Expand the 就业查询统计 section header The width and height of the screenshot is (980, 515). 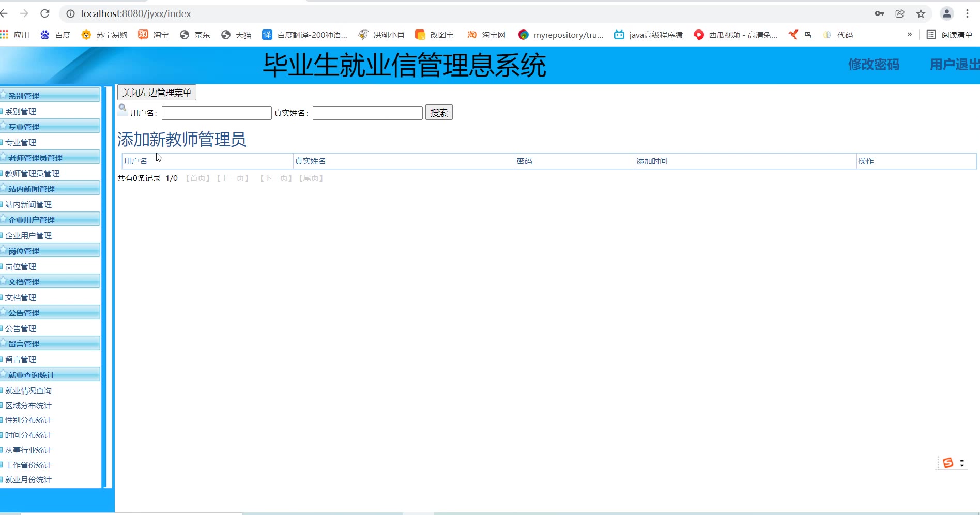[x=50, y=375]
